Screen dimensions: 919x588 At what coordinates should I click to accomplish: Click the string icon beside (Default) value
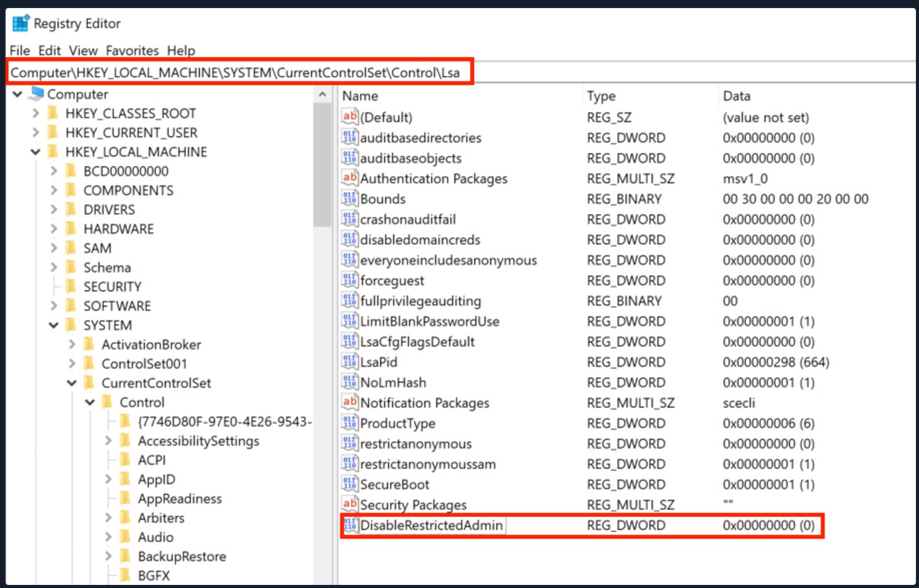click(x=350, y=116)
